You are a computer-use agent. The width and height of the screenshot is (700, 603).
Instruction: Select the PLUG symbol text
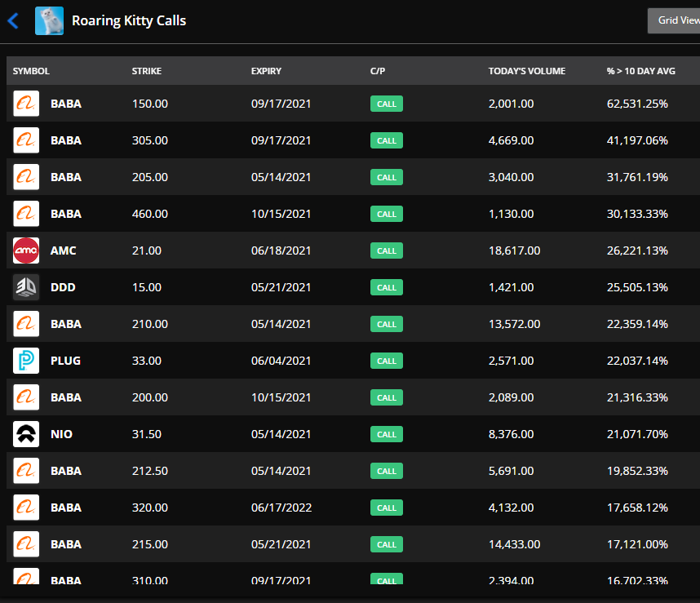(65, 361)
